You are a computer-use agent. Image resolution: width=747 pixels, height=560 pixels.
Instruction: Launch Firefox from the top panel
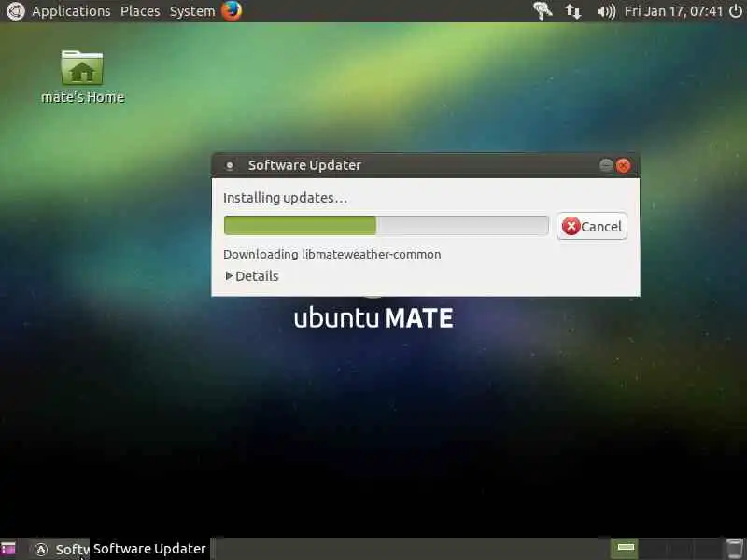pos(232,10)
